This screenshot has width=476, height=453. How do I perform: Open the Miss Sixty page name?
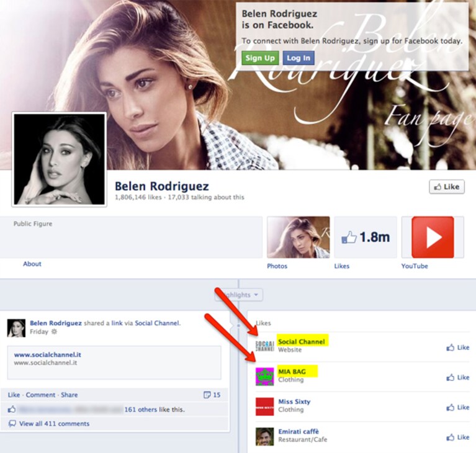(294, 401)
